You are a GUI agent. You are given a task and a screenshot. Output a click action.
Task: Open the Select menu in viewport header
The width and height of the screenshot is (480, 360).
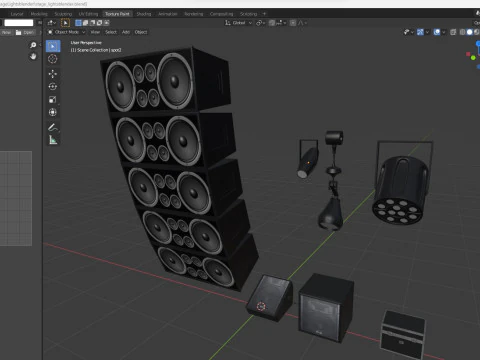pyautogui.click(x=111, y=32)
